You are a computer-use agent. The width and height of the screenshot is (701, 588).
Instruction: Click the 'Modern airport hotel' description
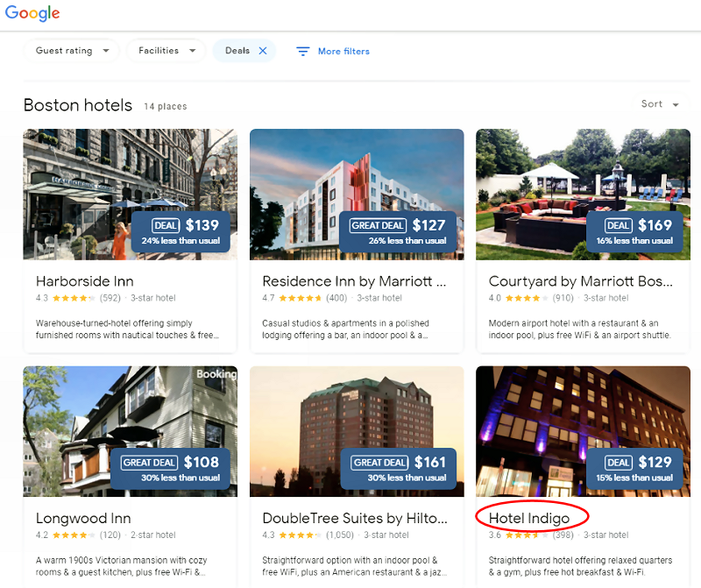point(580,329)
